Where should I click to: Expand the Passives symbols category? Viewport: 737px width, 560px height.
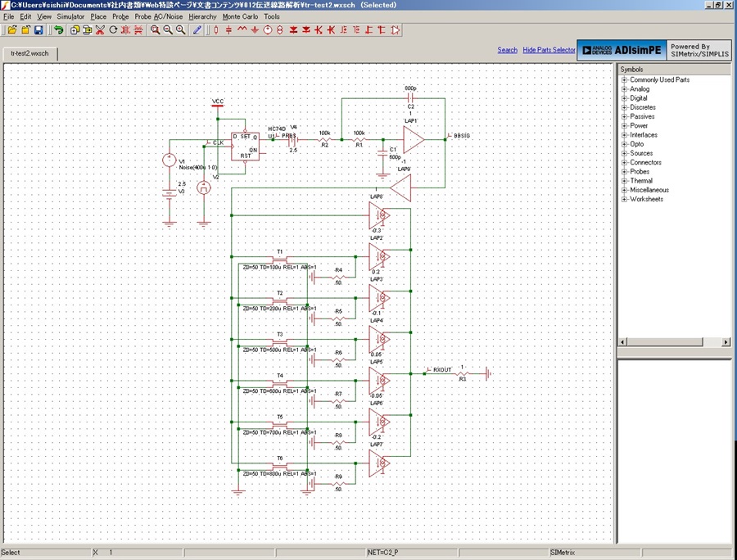pyautogui.click(x=625, y=116)
